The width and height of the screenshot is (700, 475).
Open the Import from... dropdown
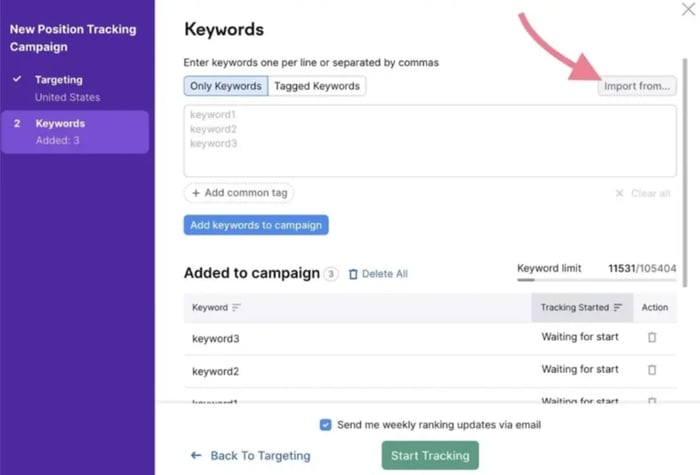(x=637, y=86)
